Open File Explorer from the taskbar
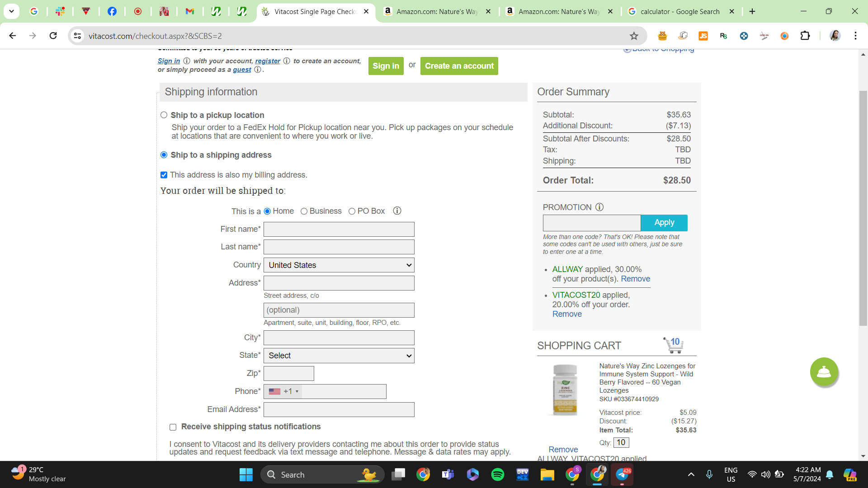This screenshot has width=868, height=488. 547,474
